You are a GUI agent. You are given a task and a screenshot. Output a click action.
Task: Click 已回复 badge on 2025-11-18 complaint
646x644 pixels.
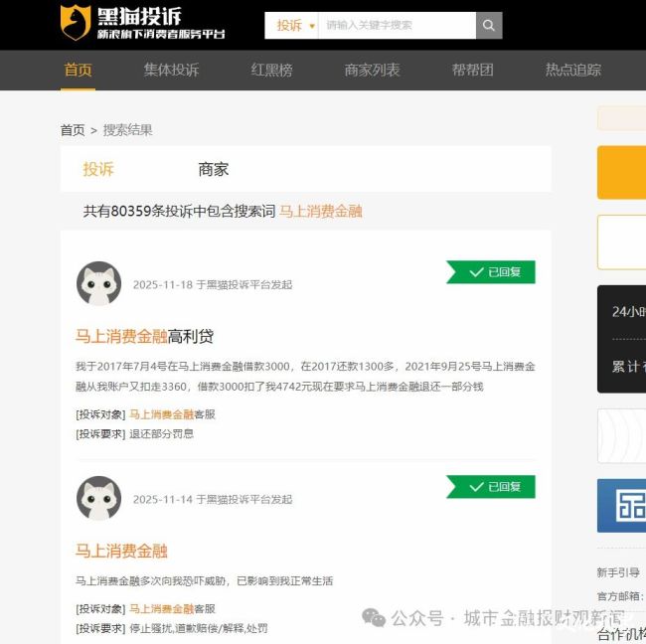click(x=491, y=272)
